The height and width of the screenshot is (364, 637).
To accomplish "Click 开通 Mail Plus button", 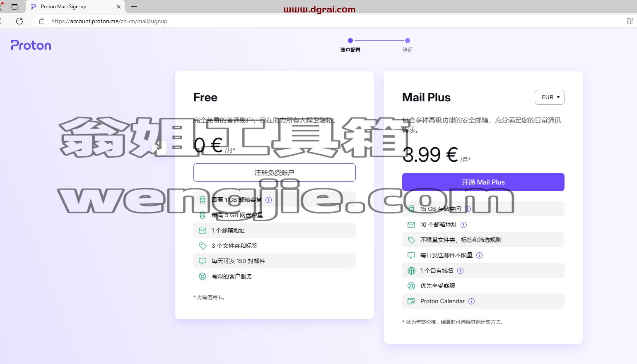I will [483, 182].
